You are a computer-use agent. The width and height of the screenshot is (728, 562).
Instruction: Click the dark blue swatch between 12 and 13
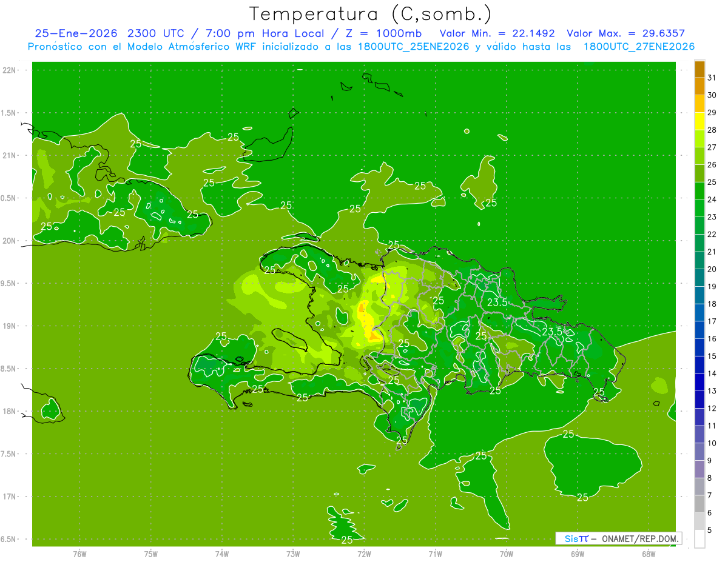pos(699,400)
